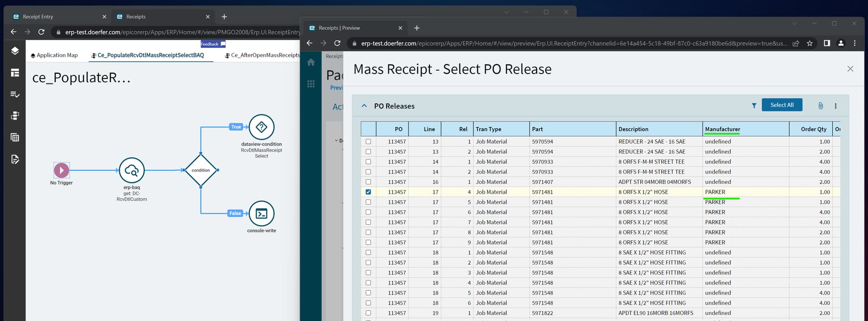Uncheck the box for line 17 release 4
Image resolution: width=868 pixels, height=321 pixels.
[368, 192]
